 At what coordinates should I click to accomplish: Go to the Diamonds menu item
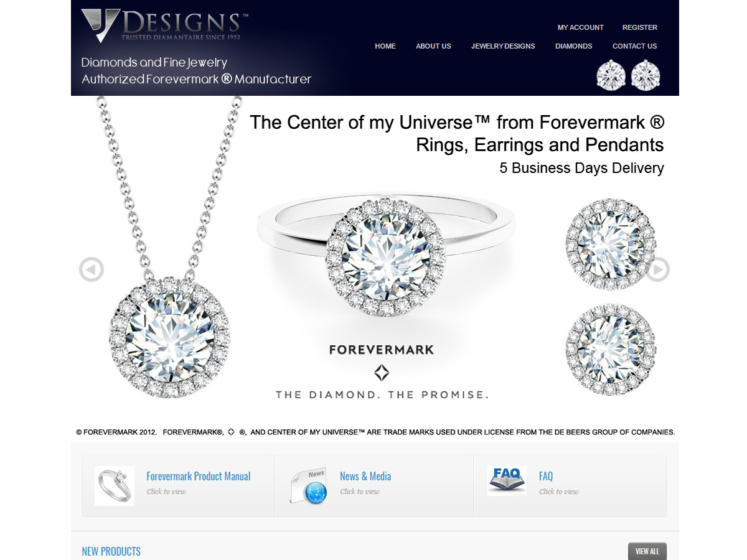pyautogui.click(x=574, y=46)
